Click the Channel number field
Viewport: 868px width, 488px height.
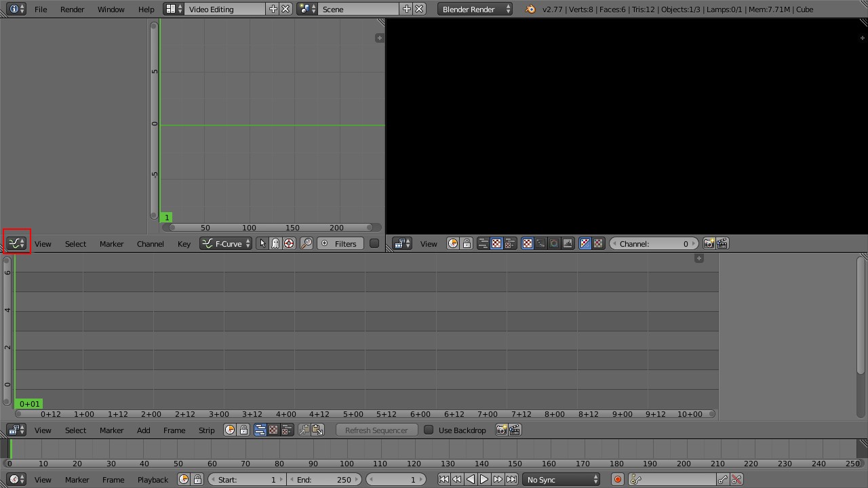pos(654,244)
